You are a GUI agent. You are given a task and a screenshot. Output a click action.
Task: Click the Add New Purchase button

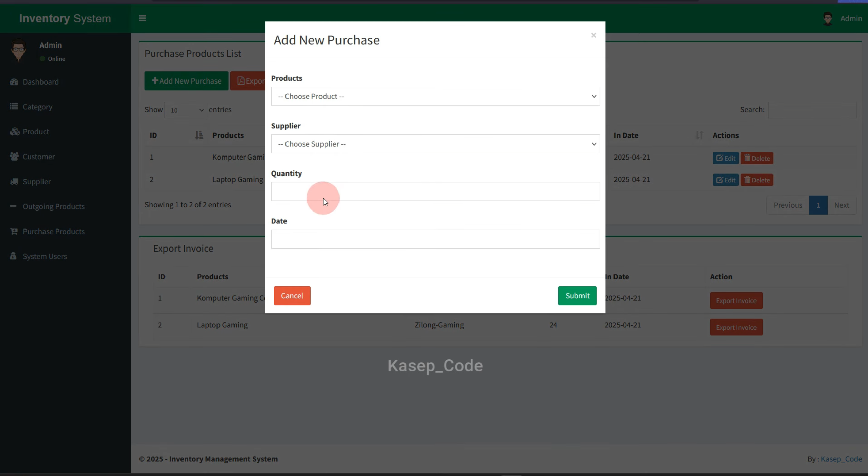point(187,81)
